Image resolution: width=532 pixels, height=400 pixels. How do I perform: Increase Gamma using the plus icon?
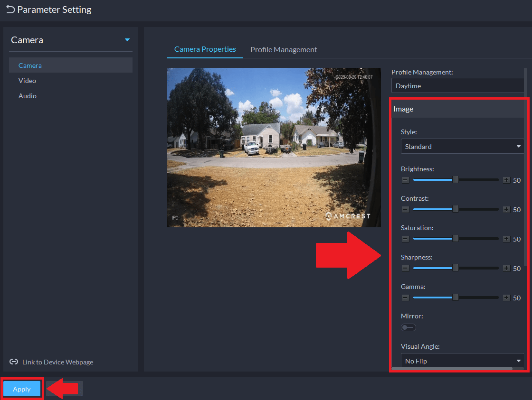tap(506, 298)
